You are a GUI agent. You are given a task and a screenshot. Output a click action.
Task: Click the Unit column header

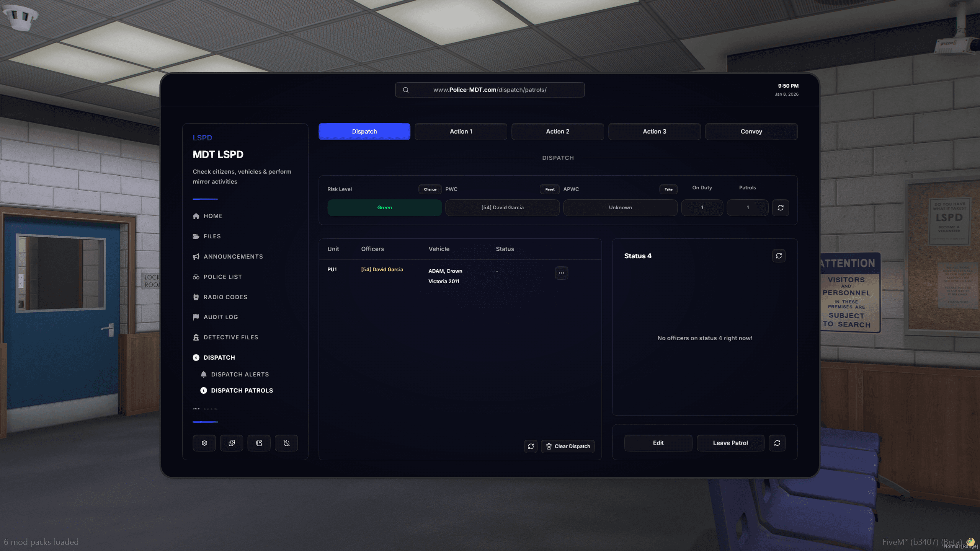333,249
